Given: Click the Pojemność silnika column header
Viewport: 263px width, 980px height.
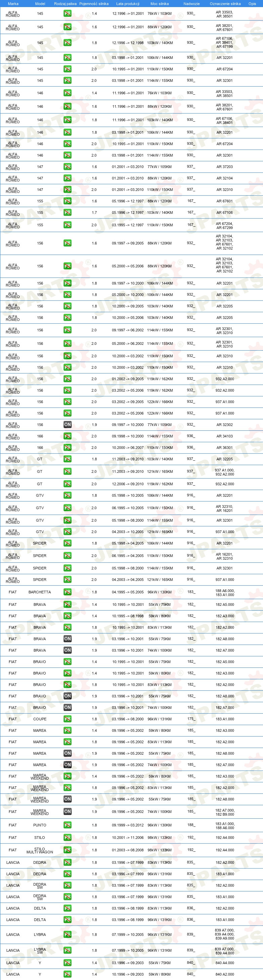Looking at the screenshot, I should [x=94, y=4].
